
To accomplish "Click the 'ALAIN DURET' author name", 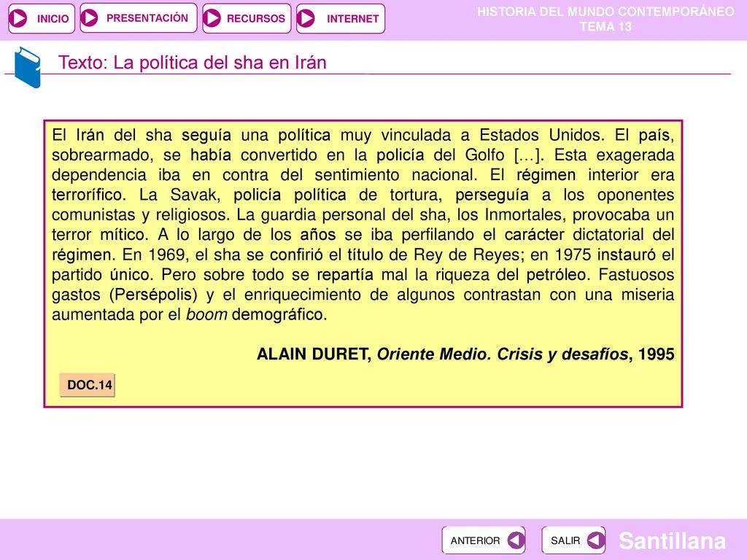I will [314, 354].
